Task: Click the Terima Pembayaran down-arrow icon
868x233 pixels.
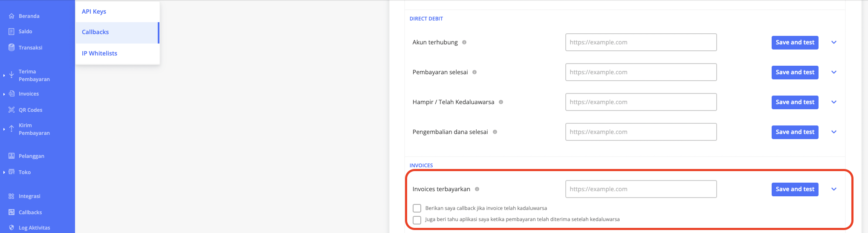Action: click(12, 75)
